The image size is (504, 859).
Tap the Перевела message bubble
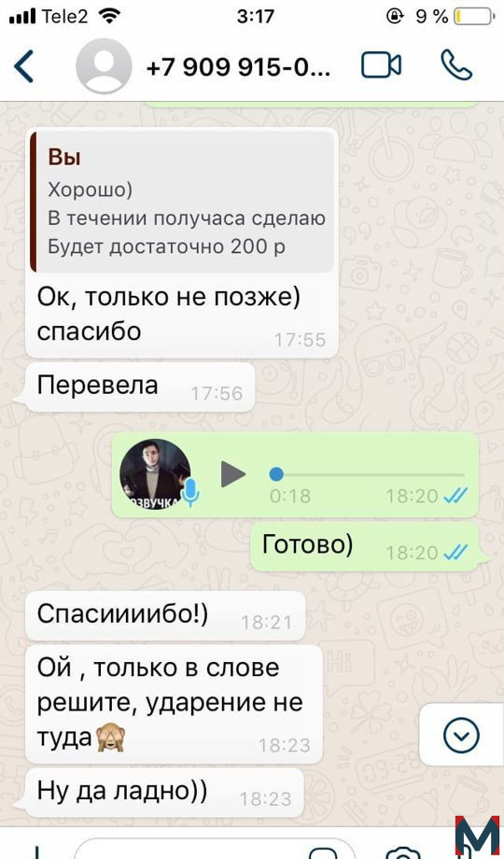click(140, 387)
